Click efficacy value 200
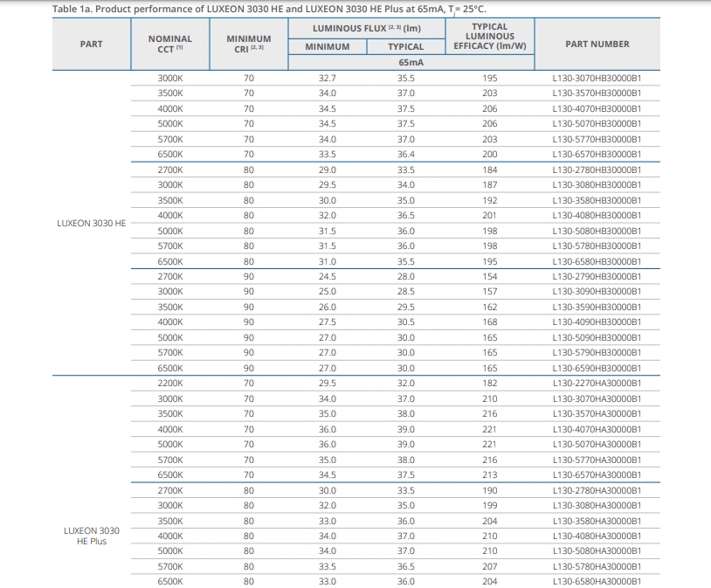Image resolution: width=711 pixels, height=588 pixels. 490,155
